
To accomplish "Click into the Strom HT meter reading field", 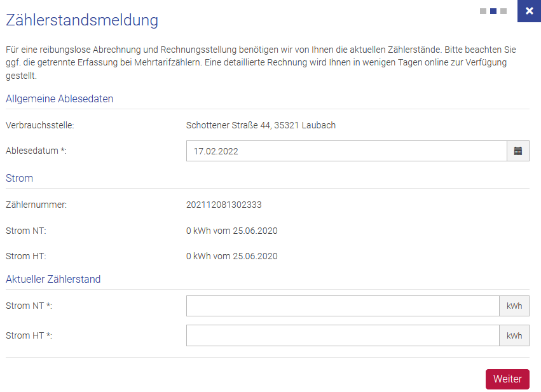I will 343,335.
